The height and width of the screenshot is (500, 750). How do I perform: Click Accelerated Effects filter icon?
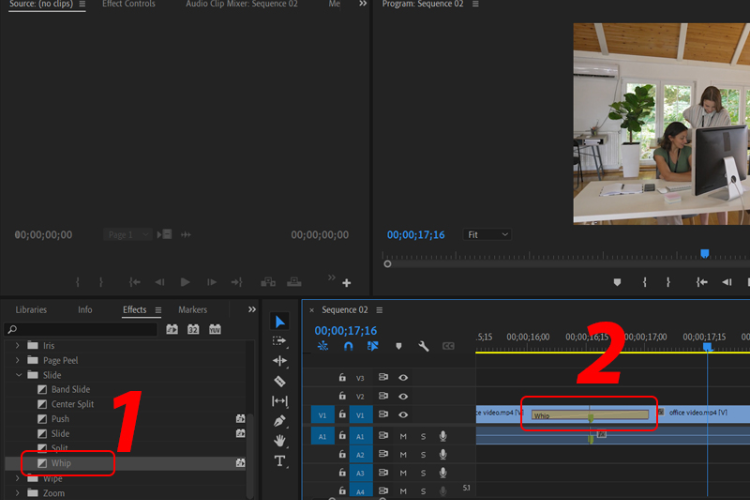click(172, 329)
